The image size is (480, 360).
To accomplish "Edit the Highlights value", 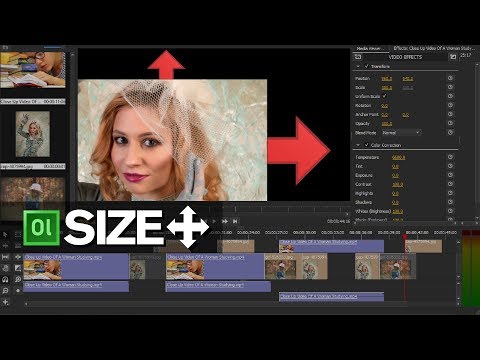I will coord(395,193).
